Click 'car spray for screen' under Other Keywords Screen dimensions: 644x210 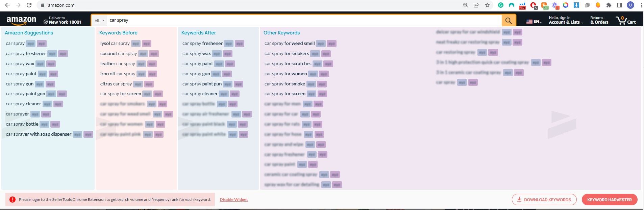point(285,94)
